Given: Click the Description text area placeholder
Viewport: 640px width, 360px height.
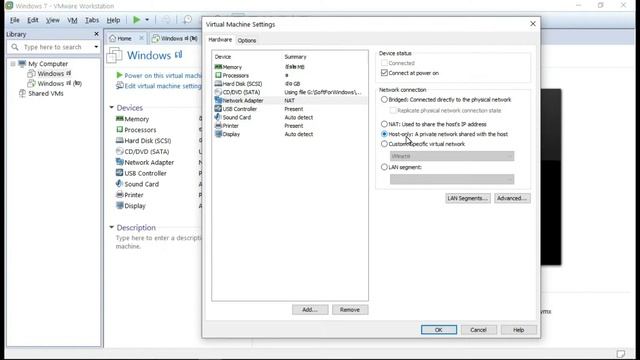Looking at the screenshot, I should [x=158, y=242].
